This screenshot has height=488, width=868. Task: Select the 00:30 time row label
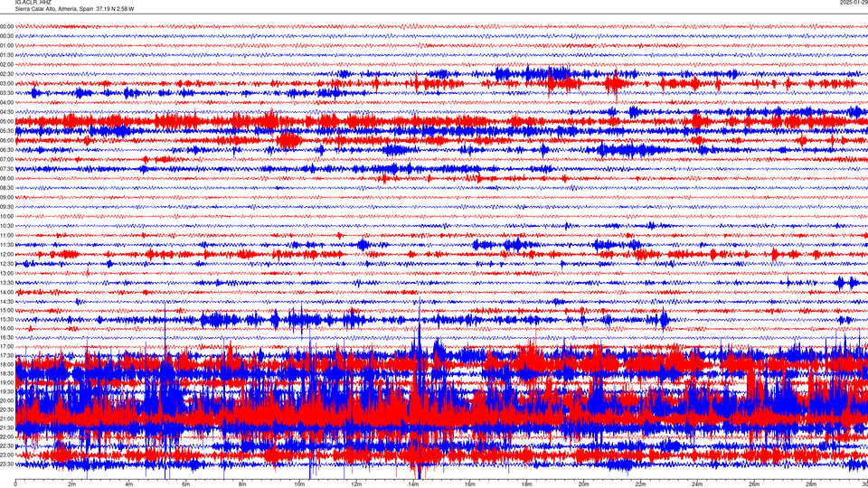tap(6, 36)
